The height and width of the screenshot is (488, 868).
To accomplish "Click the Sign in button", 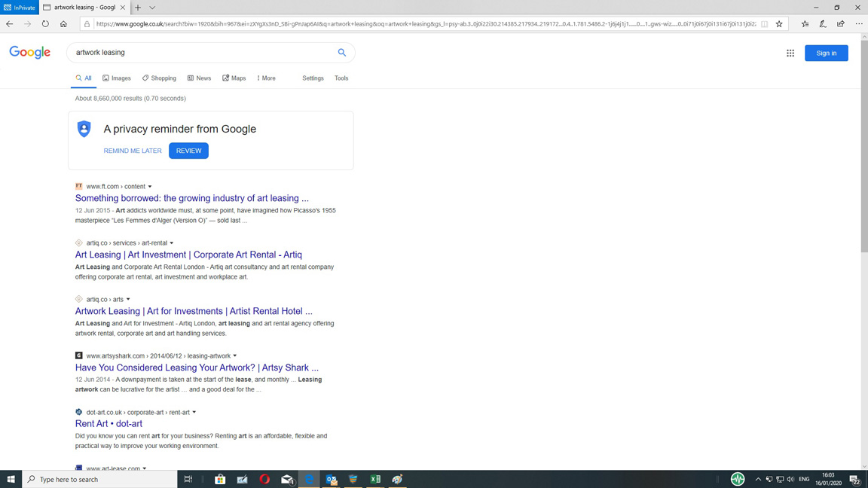I will click(826, 53).
